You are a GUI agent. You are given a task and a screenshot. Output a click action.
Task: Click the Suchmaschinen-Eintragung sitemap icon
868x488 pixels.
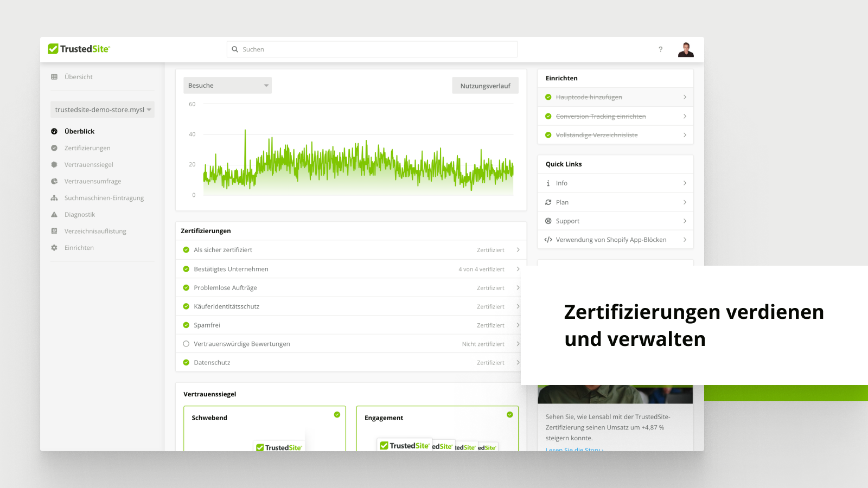click(x=54, y=198)
